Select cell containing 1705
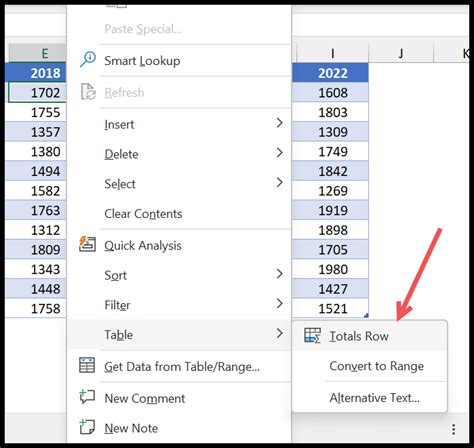The height and width of the screenshot is (448, 474). click(x=330, y=250)
